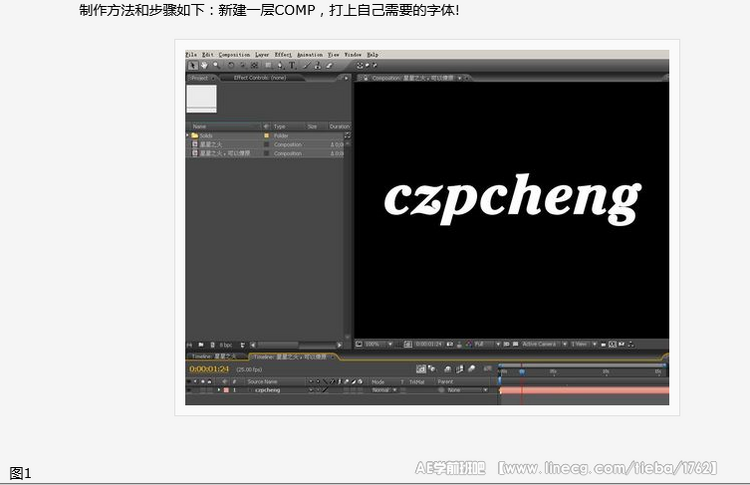Select the Clone Stamp tool
The height and width of the screenshot is (485, 750).
point(318,66)
